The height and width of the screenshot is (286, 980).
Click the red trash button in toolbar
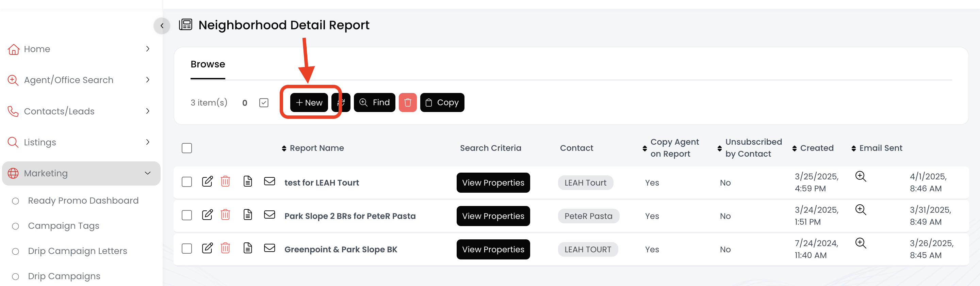(407, 102)
